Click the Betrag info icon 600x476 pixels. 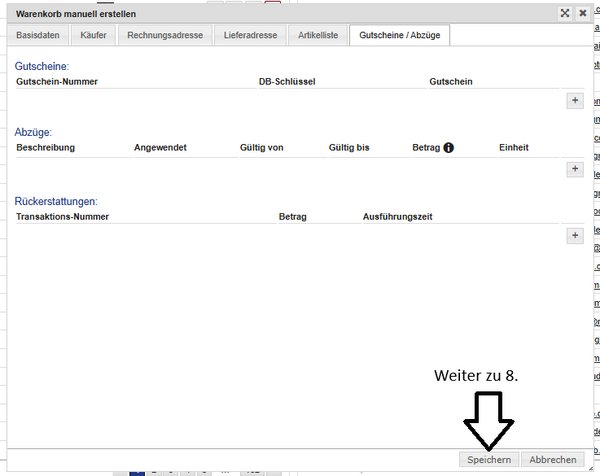[x=448, y=148]
